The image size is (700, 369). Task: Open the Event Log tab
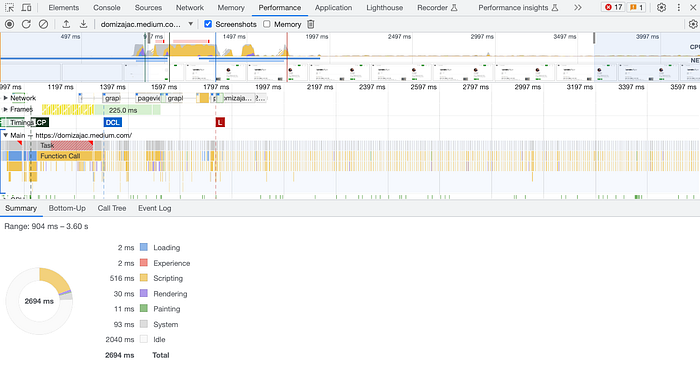154,208
